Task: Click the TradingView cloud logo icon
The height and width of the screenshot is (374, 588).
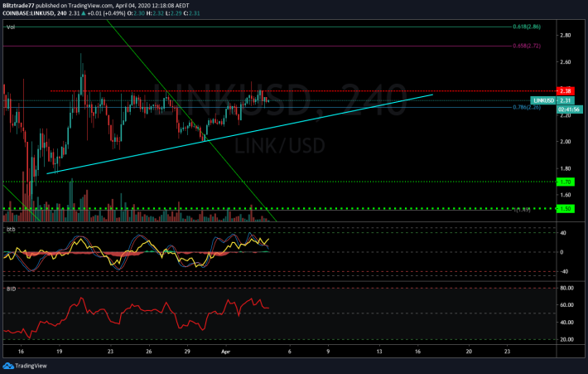Action: click(8, 365)
